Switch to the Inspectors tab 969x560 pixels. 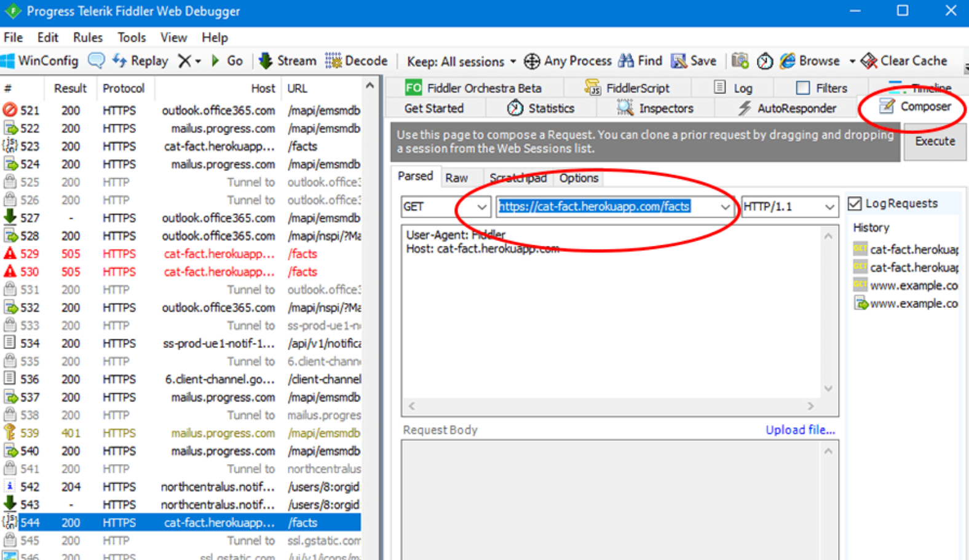click(x=655, y=108)
